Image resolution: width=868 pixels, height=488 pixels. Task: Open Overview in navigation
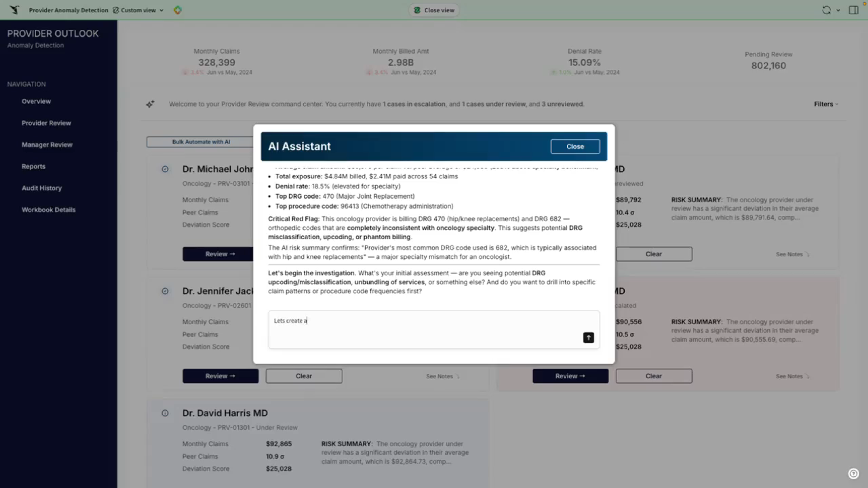(36, 101)
